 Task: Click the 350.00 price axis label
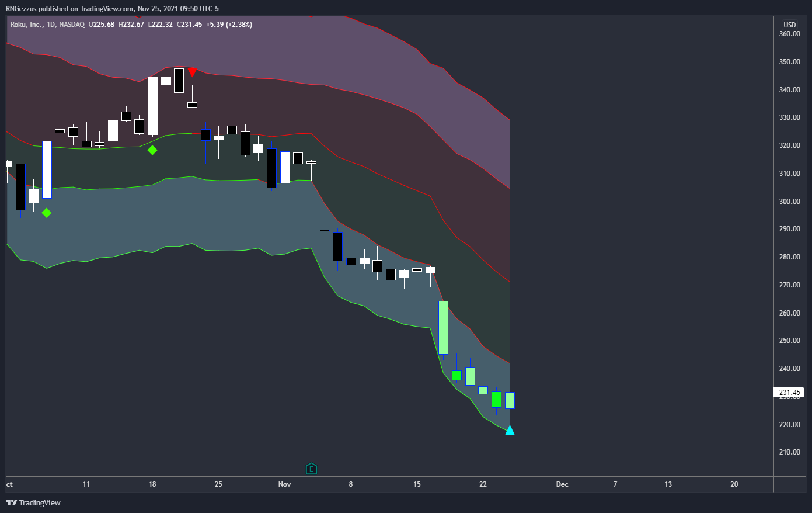[x=789, y=62]
